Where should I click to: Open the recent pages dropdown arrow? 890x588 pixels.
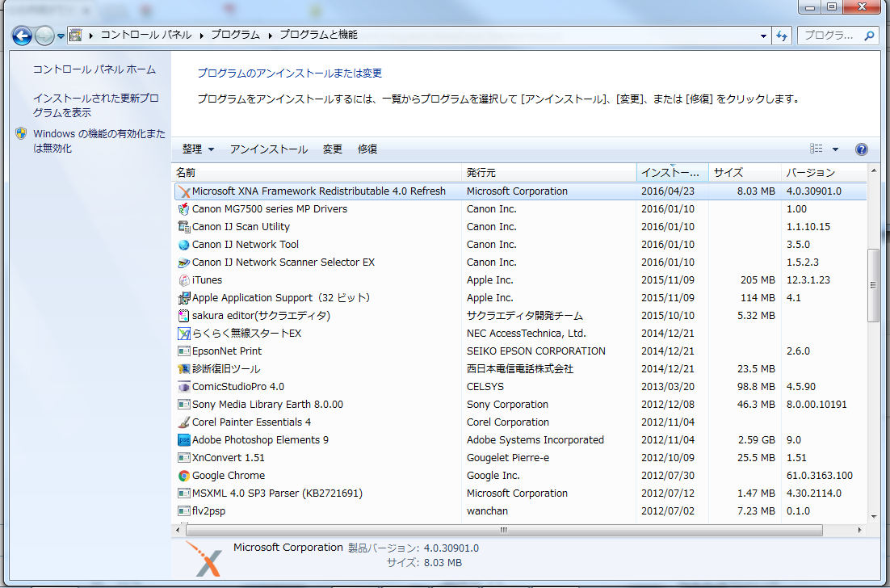pos(61,36)
